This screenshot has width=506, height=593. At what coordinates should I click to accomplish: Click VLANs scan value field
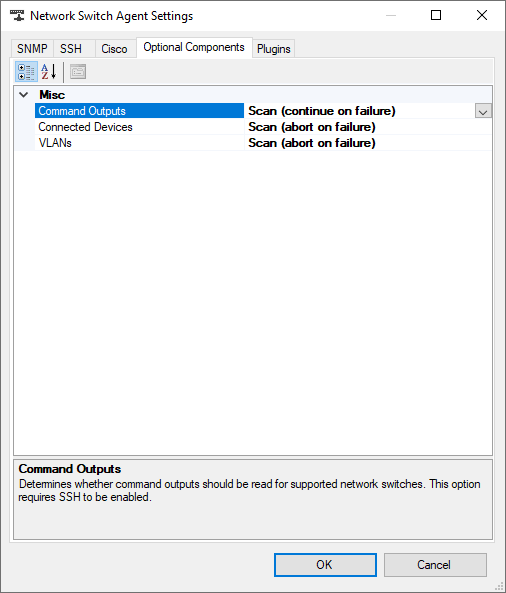(368, 143)
